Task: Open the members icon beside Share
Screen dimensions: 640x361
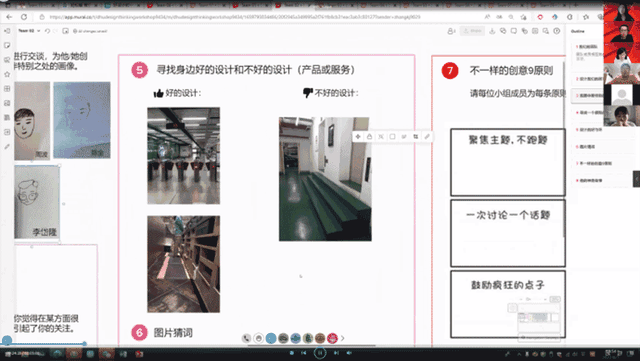Action: point(451,31)
